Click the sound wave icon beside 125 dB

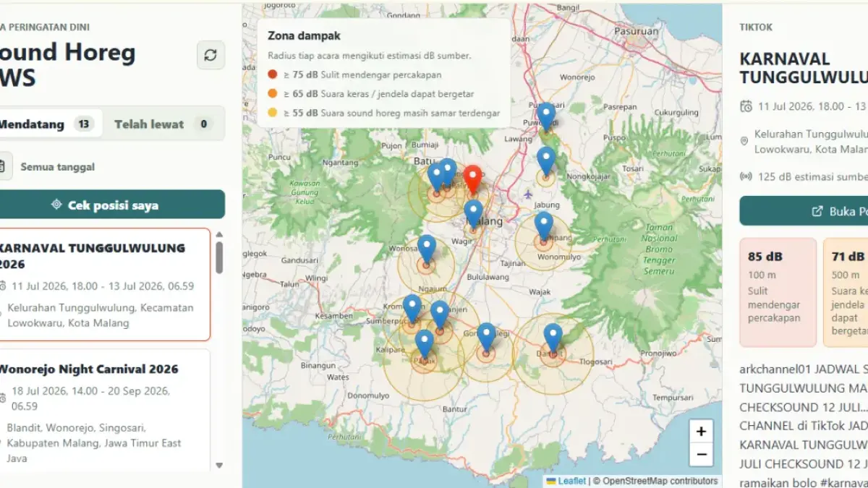point(746,176)
